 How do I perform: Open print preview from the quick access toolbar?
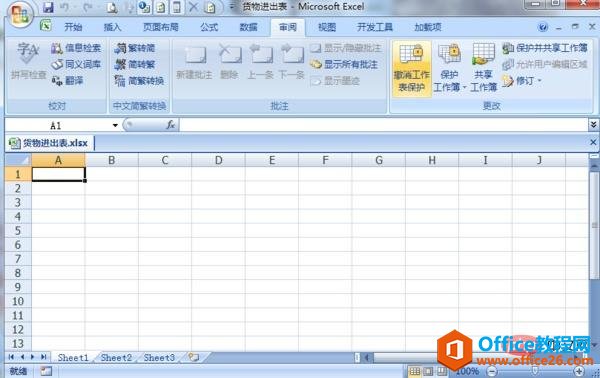click(112, 7)
